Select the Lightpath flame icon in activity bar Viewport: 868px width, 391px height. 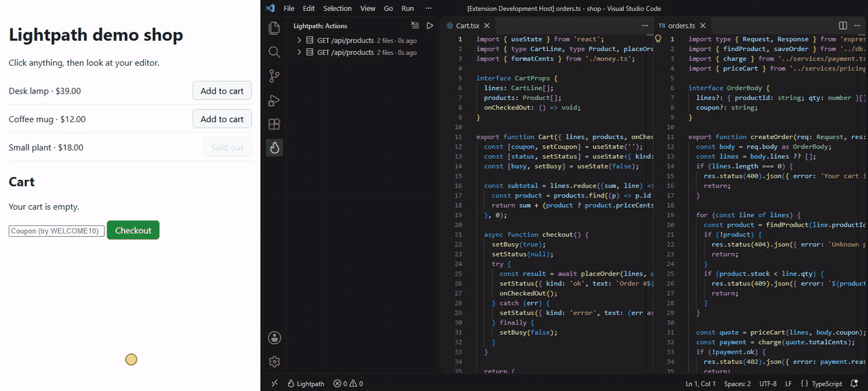tap(274, 147)
